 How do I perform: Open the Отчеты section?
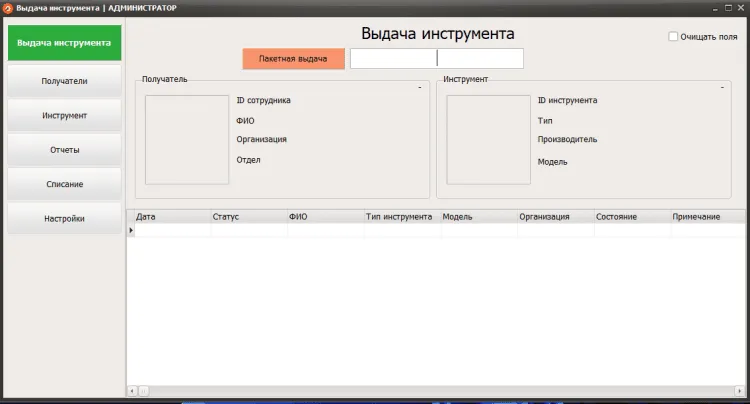[x=64, y=150]
